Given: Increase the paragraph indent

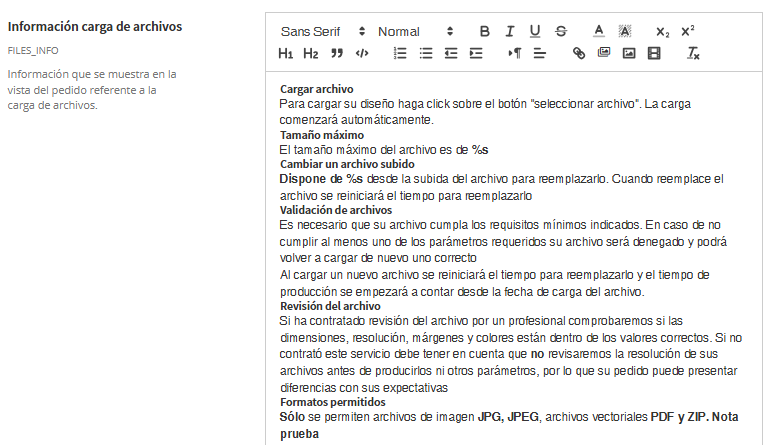Looking at the screenshot, I should pos(475,53).
